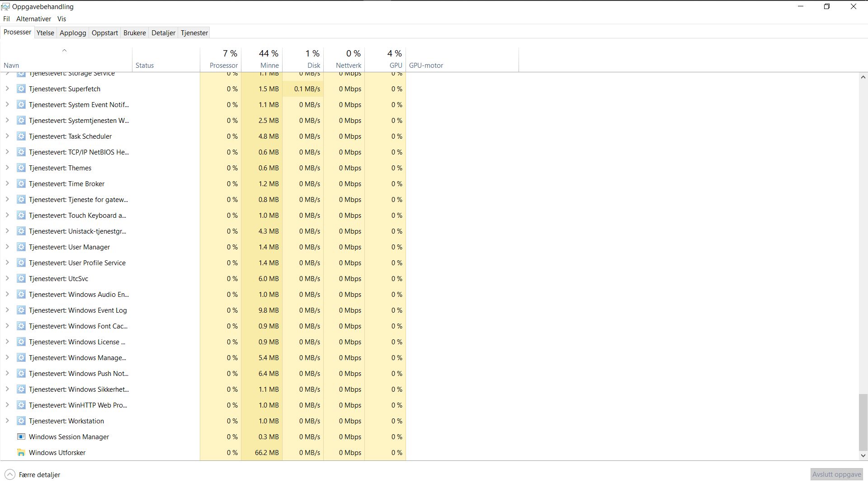Click the Windows Event Log gear icon
868x488 pixels.
(21, 310)
